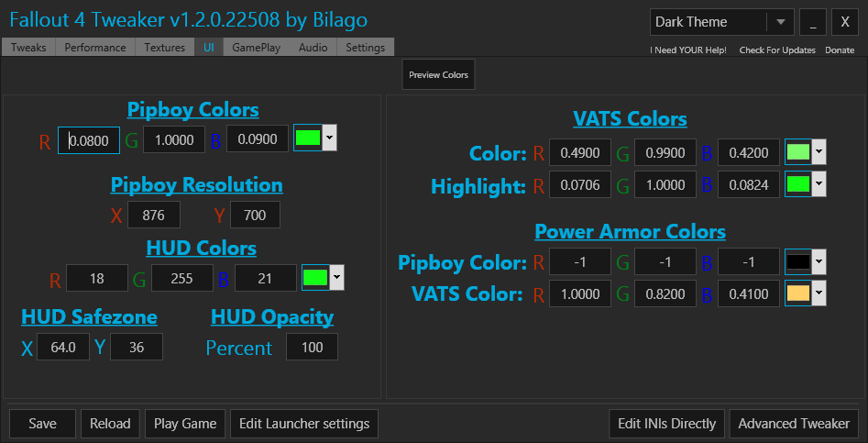Click Power Armor VATS B field 0.4100
The width and height of the screenshot is (868, 443).
[749, 293]
